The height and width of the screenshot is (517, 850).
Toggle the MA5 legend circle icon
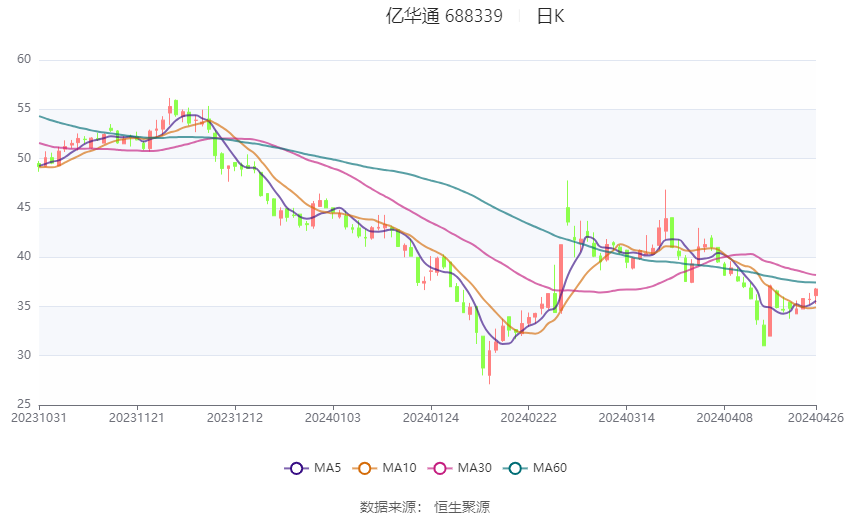(296, 468)
